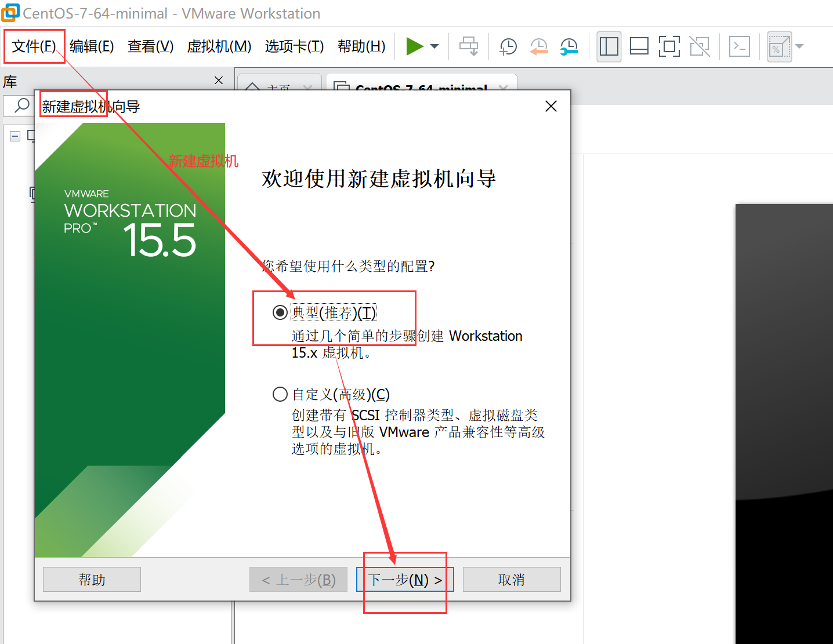Enter full screen mode icon
The image size is (833, 644).
click(x=669, y=46)
